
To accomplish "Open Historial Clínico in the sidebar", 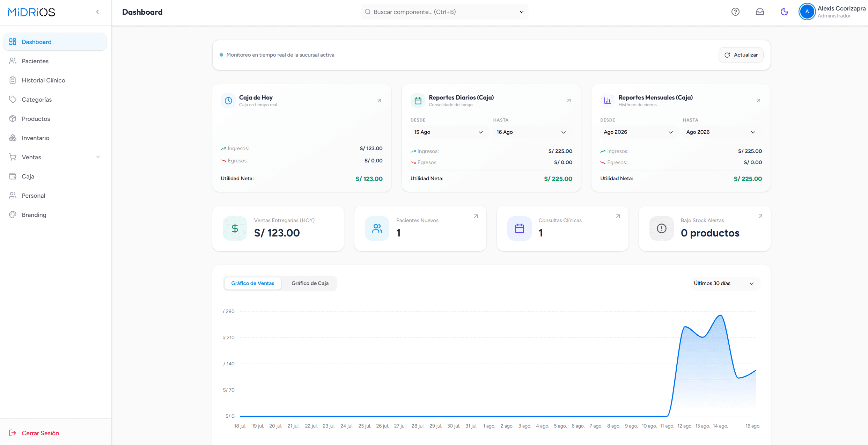I will (55, 80).
